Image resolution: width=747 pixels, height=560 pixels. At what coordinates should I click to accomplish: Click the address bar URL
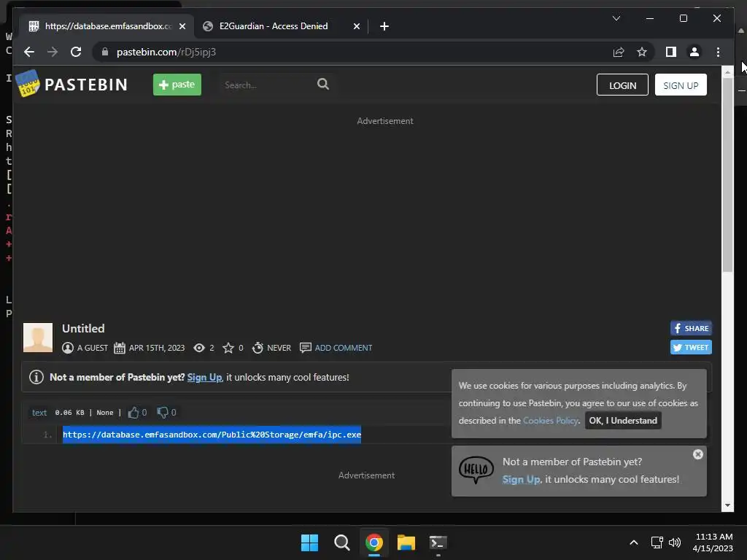tap(166, 52)
